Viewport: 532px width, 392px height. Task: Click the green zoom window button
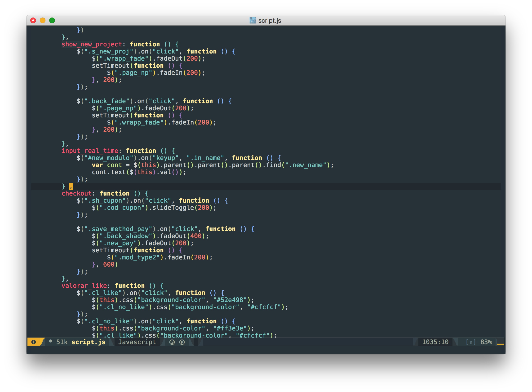coord(52,20)
